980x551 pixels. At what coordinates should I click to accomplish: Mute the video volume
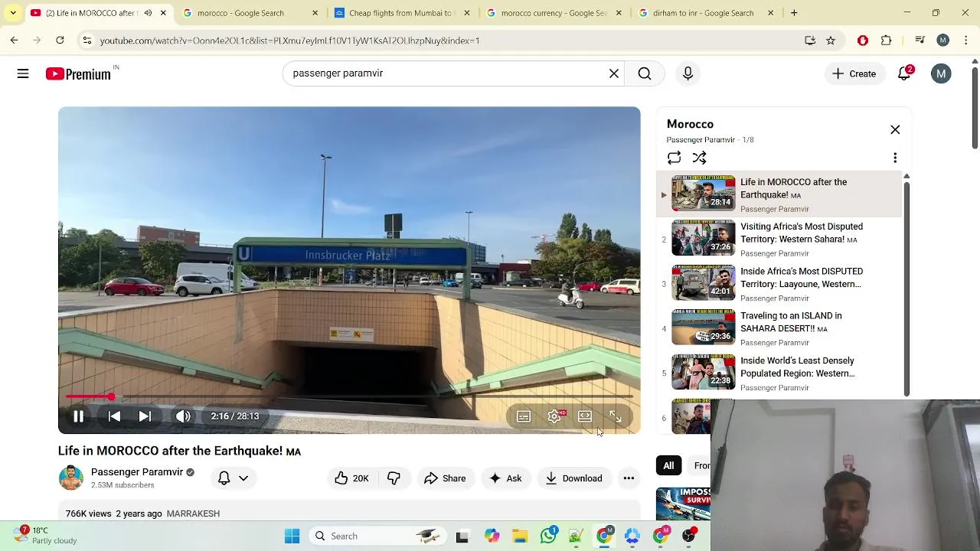pos(183,416)
